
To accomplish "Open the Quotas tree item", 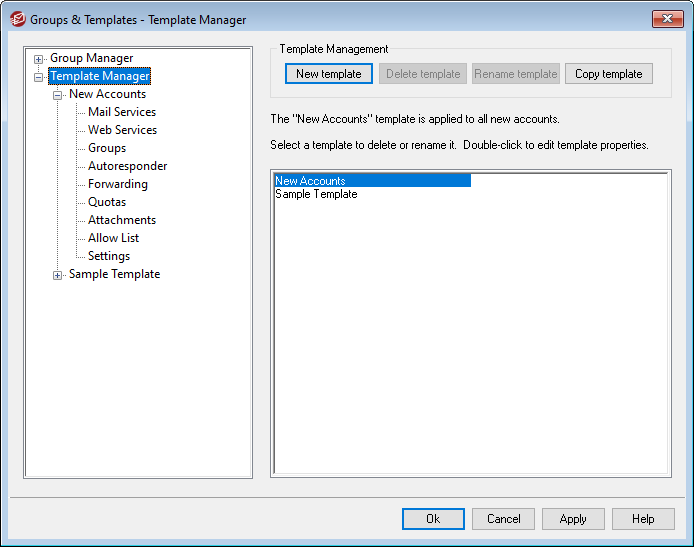I will point(107,202).
